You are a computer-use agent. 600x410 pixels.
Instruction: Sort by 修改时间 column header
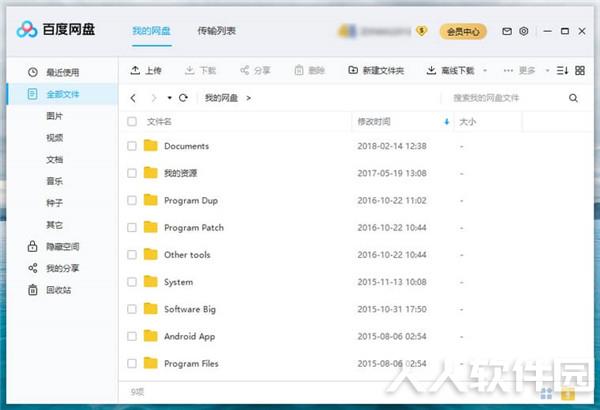coord(374,122)
